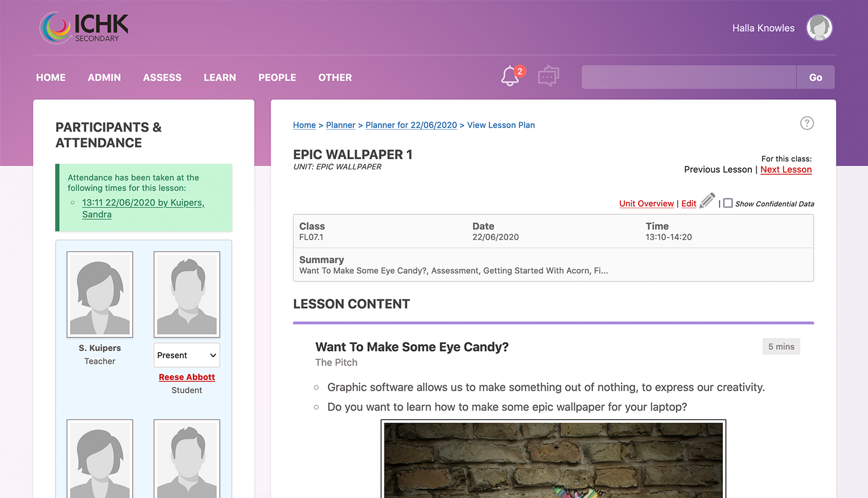Tick the Show Confidential Data checkbox
Screen dimensions: 868x498
[728, 203]
